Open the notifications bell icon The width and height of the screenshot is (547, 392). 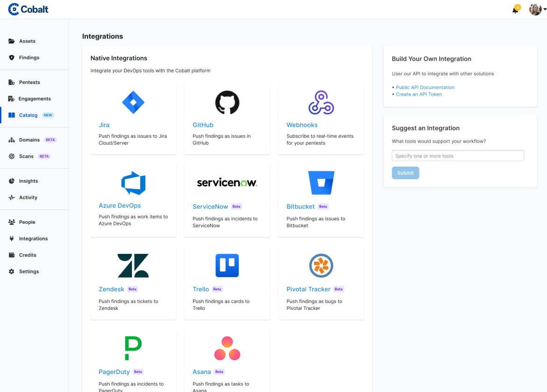[x=515, y=9]
